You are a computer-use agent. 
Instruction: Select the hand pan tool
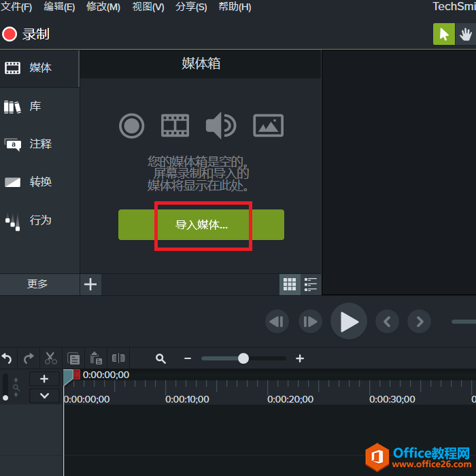pyautogui.click(x=465, y=34)
